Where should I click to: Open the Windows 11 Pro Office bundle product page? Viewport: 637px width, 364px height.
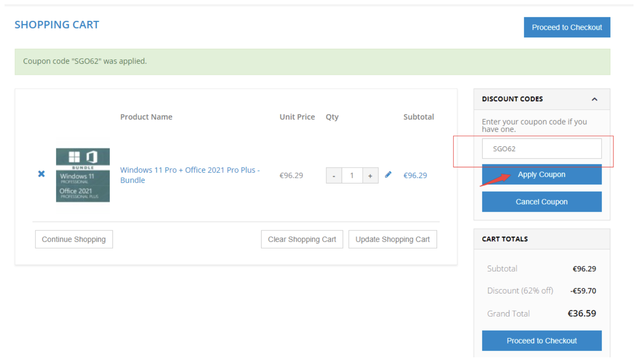tap(190, 175)
